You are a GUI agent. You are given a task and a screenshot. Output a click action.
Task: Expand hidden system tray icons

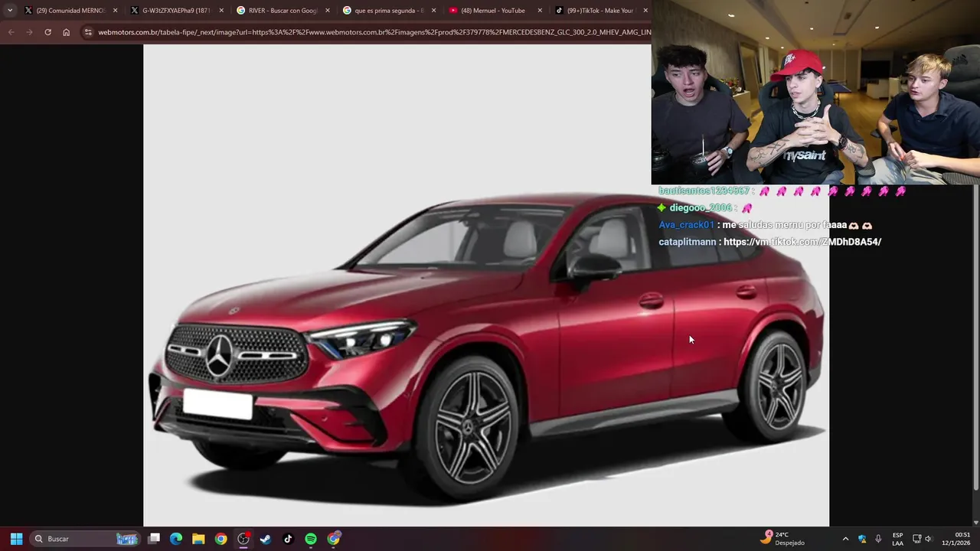click(845, 539)
